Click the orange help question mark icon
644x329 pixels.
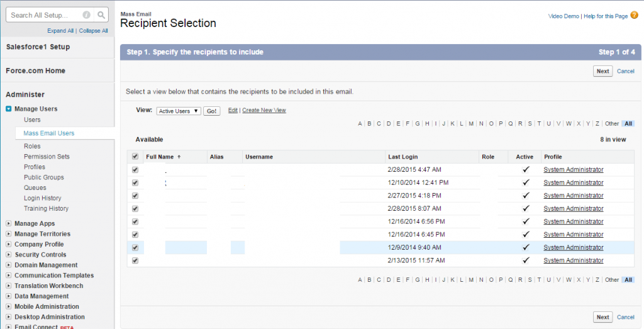pos(635,15)
